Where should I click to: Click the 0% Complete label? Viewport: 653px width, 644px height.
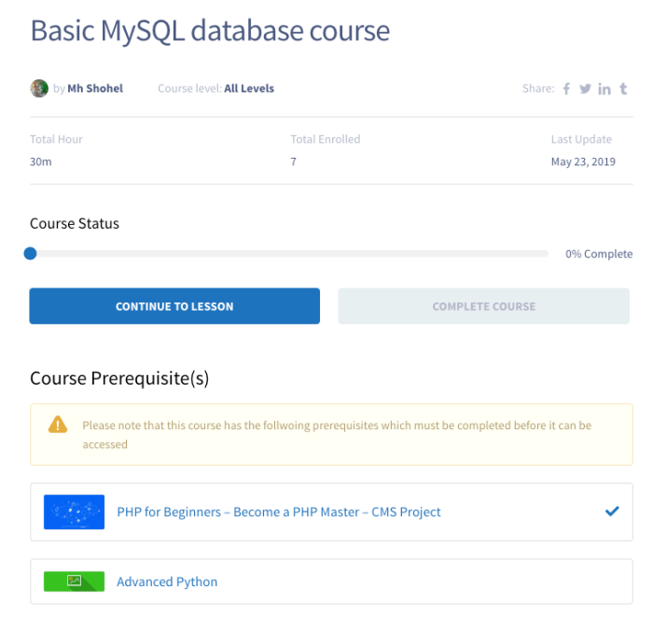[x=599, y=254]
